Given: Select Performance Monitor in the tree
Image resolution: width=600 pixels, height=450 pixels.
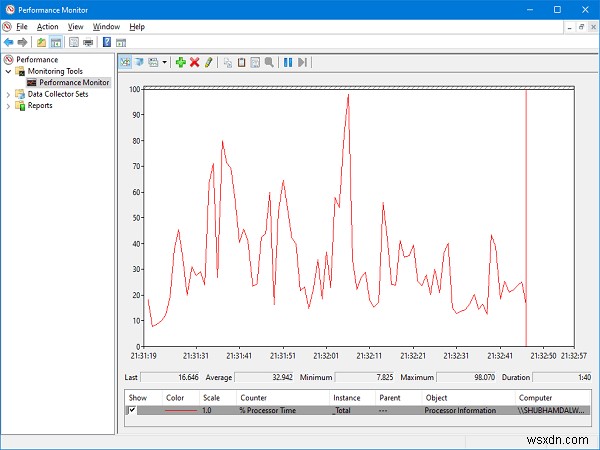Looking at the screenshot, I should pos(74,83).
